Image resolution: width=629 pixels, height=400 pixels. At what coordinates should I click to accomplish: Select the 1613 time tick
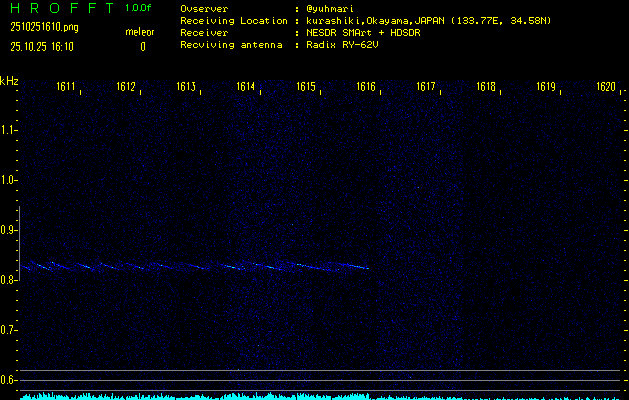pyautogui.click(x=187, y=88)
